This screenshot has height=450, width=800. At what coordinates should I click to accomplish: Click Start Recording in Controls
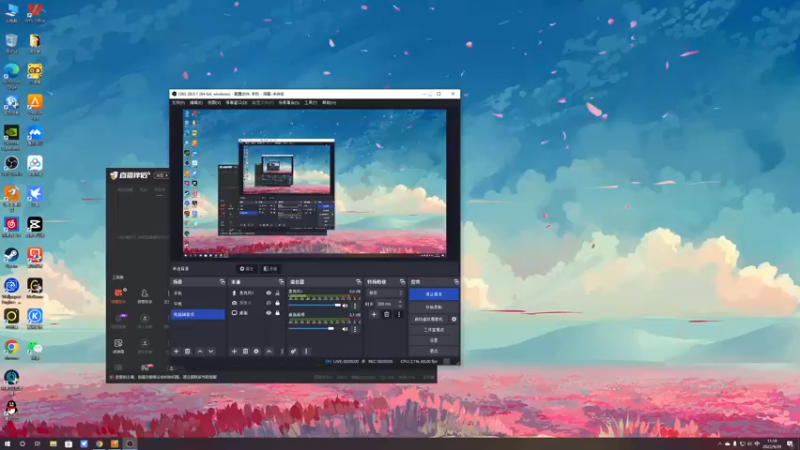pyautogui.click(x=434, y=307)
